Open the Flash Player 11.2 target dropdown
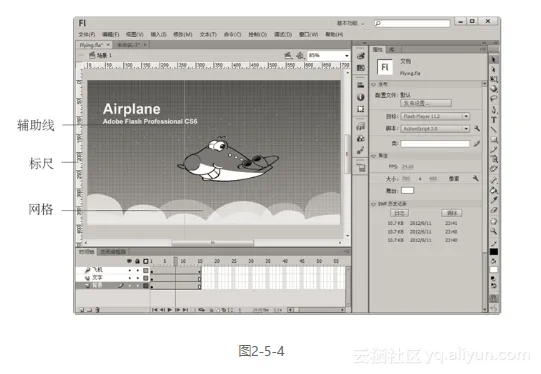The image size is (541, 374). (435, 116)
